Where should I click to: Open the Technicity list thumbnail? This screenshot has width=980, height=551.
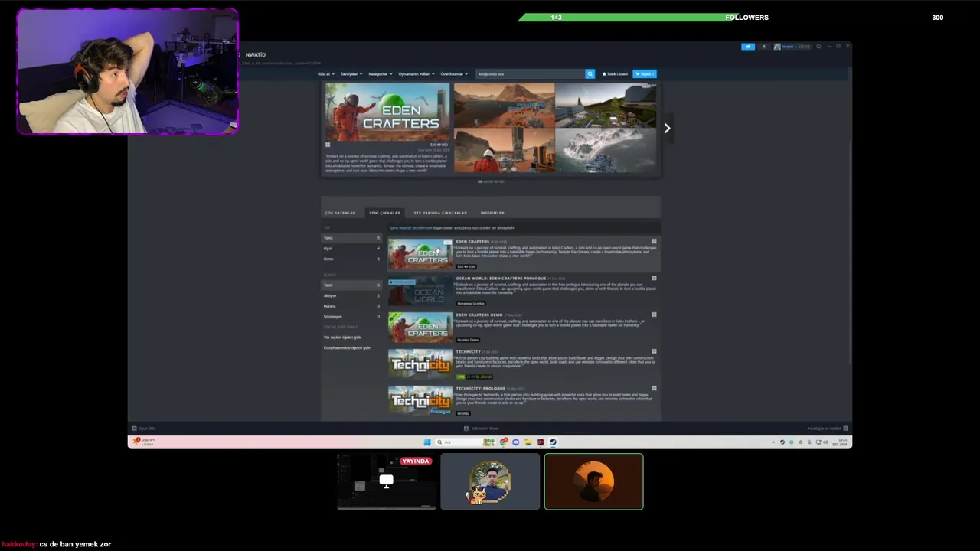420,364
